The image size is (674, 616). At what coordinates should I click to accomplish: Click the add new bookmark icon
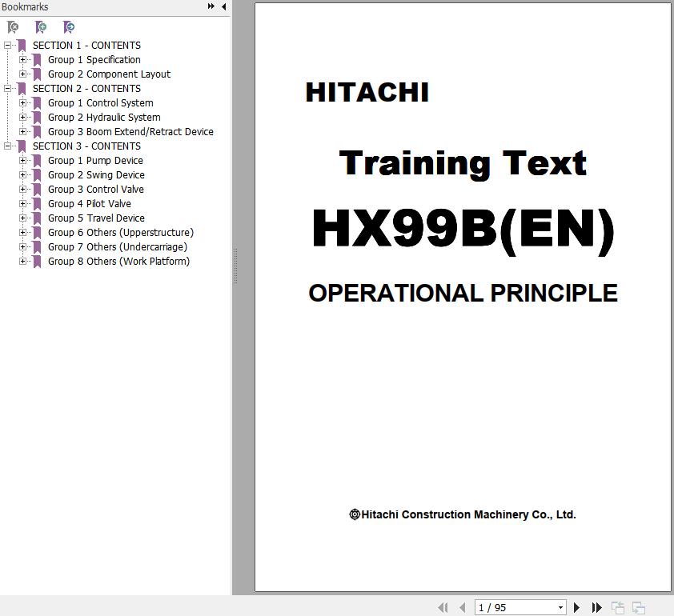[x=41, y=27]
